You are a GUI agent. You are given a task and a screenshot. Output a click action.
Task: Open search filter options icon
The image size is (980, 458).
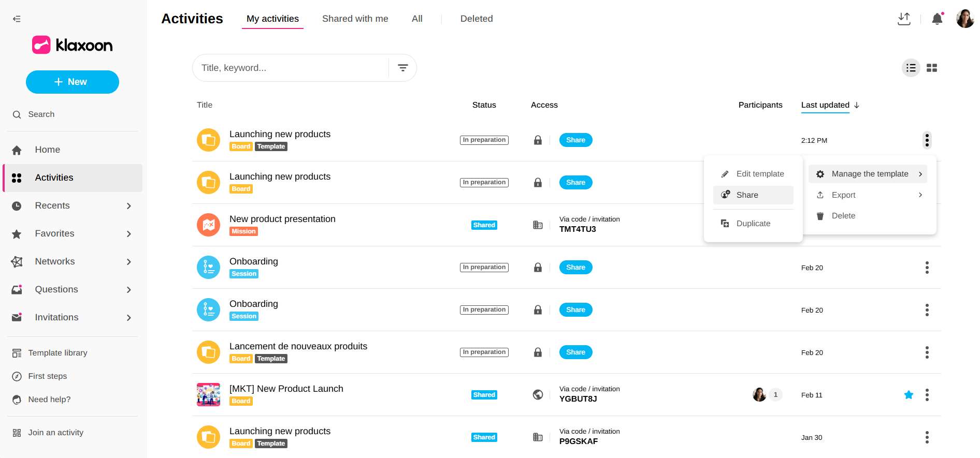[402, 68]
